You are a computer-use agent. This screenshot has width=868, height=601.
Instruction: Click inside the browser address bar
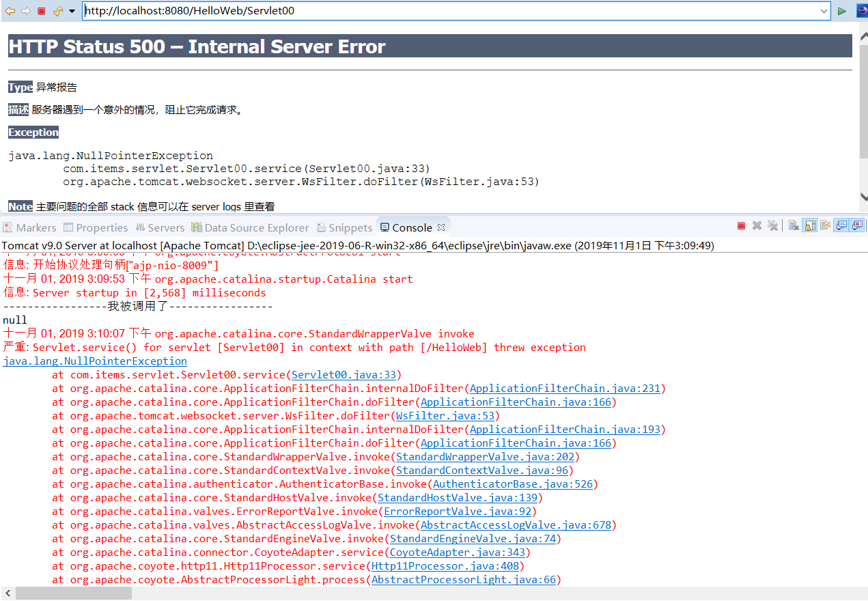click(x=410, y=11)
